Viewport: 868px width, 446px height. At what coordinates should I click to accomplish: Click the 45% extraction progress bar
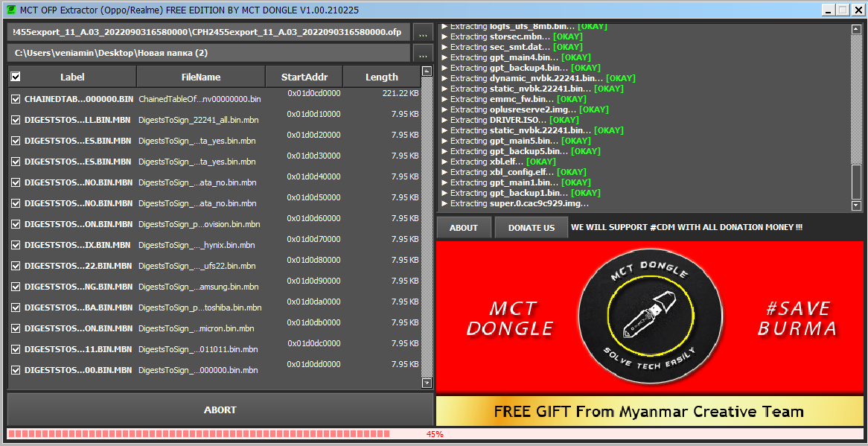click(434, 434)
